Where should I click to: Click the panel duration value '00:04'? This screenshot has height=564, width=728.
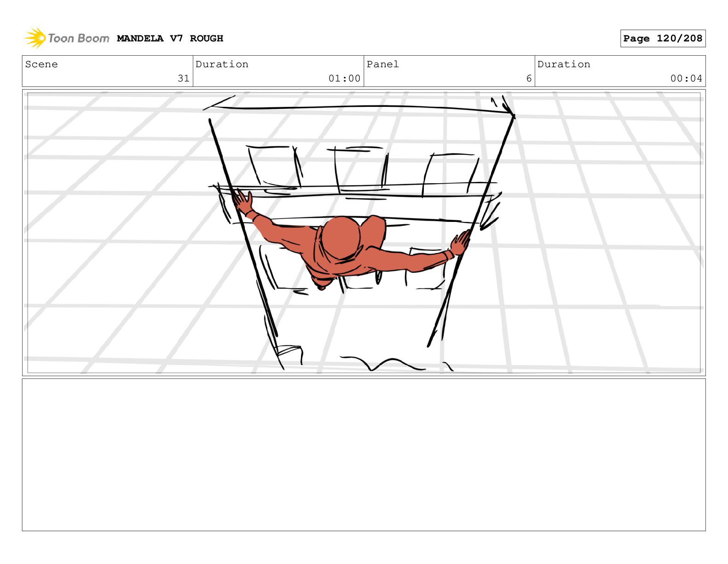(686, 79)
